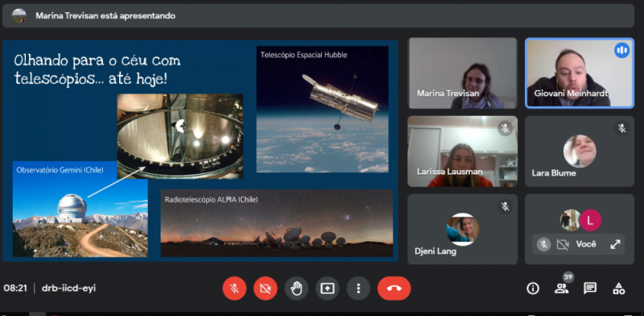Select Giovani Meinhardt's video tile
The height and width of the screenshot is (316, 644).
pyautogui.click(x=580, y=73)
